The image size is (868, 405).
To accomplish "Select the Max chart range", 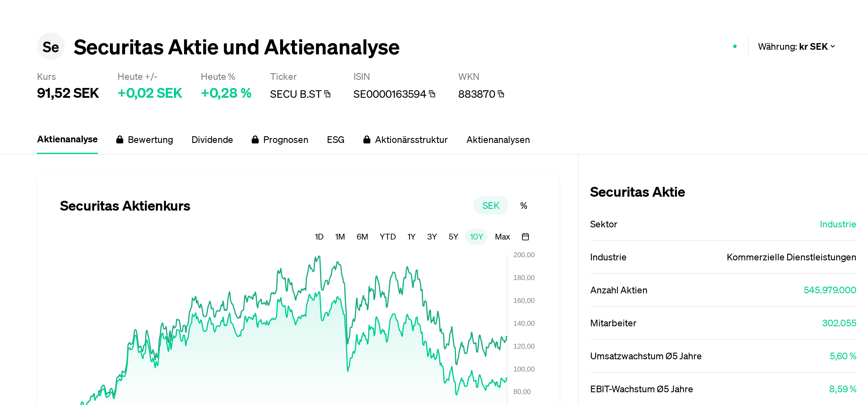I will coord(502,237).
